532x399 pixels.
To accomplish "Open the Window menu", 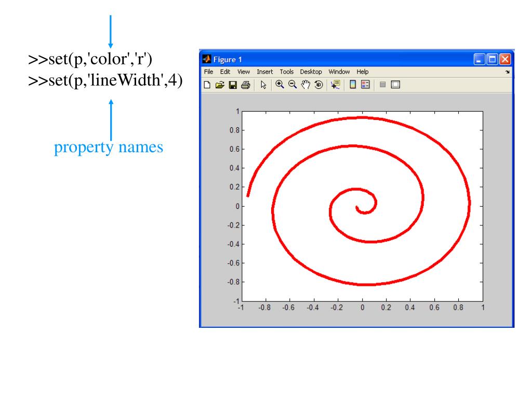I will (x=339, y=72).
